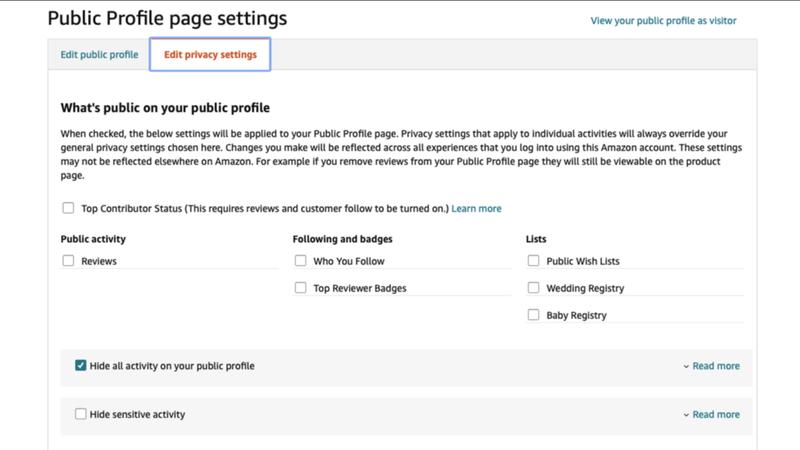
Task: Click the chevron icon beside Hide sensitive activity's Read more
Action: tap(686, 414)
